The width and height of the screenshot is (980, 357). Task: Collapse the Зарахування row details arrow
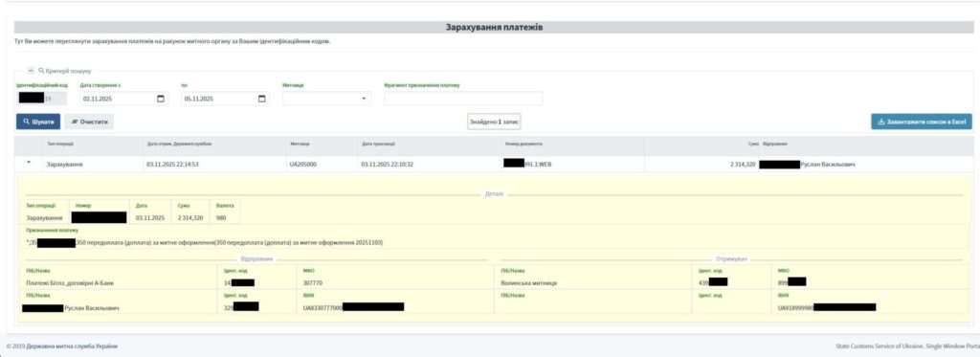pyautogui.click(x=29, y=163)
